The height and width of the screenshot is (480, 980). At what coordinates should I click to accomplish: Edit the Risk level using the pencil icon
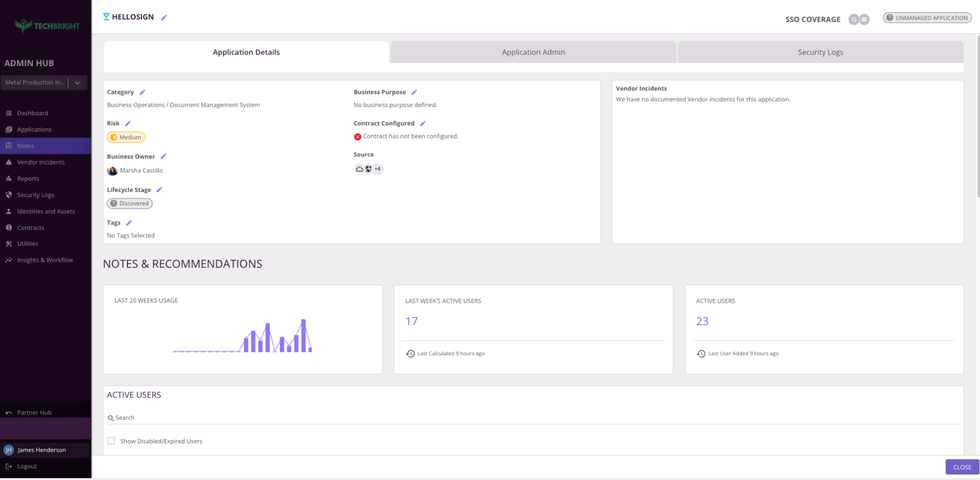click(128, 123)
